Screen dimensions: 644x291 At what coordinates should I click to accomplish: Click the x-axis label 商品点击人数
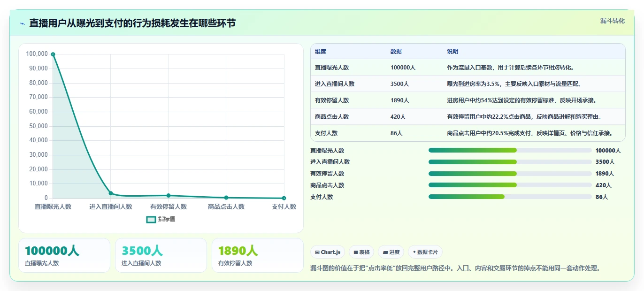(x=226, y=207)
